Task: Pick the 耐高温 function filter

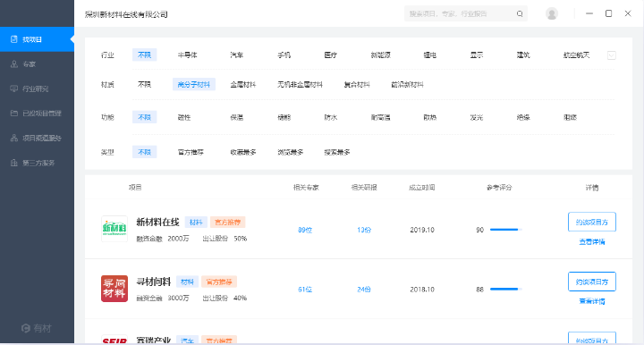Action: click(380, 117)
